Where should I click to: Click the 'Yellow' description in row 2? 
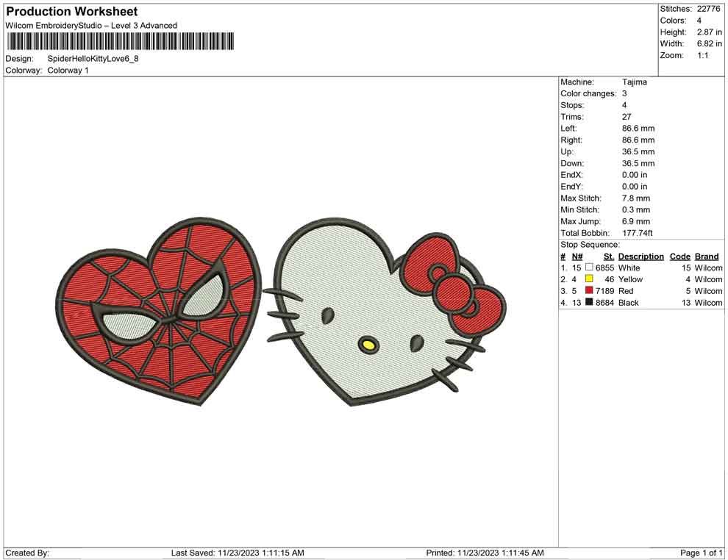630,279
